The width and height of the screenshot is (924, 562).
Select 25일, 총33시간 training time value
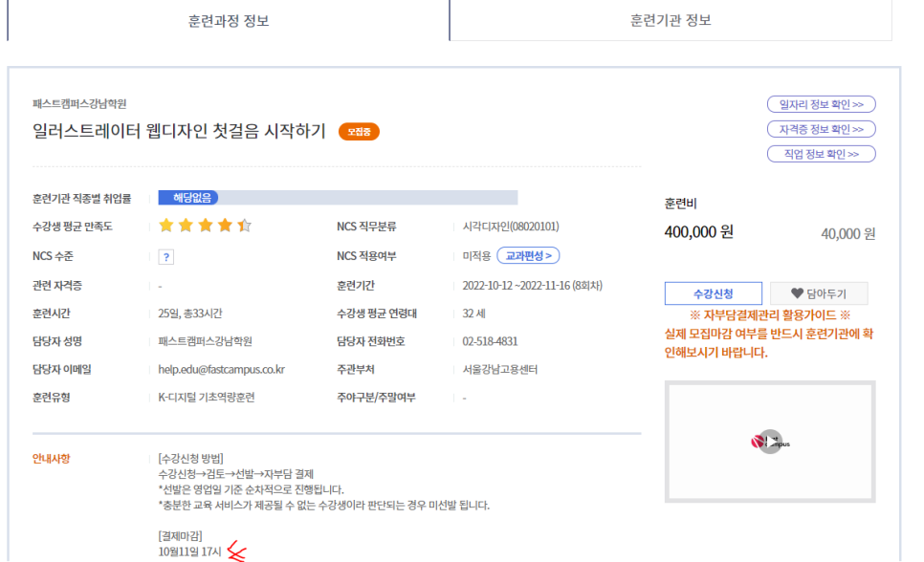coord(189,313)
